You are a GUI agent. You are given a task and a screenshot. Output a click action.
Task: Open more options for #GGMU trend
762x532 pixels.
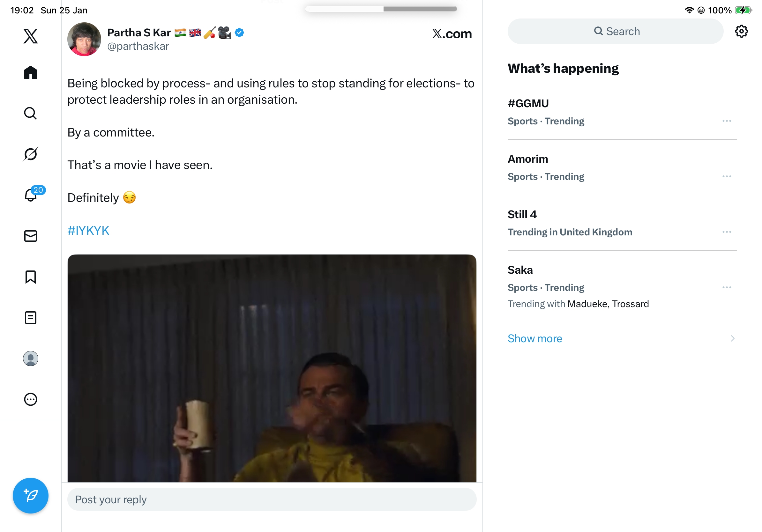pos(727,121)
